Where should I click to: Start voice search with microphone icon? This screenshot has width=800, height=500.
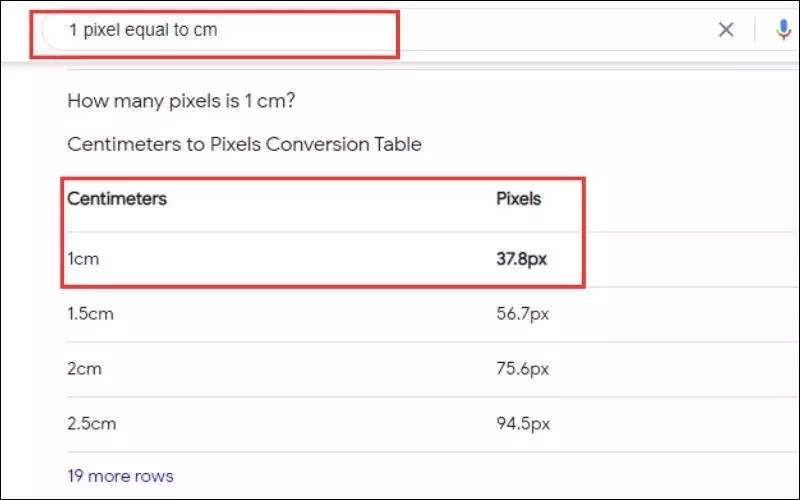coord(783,30)
